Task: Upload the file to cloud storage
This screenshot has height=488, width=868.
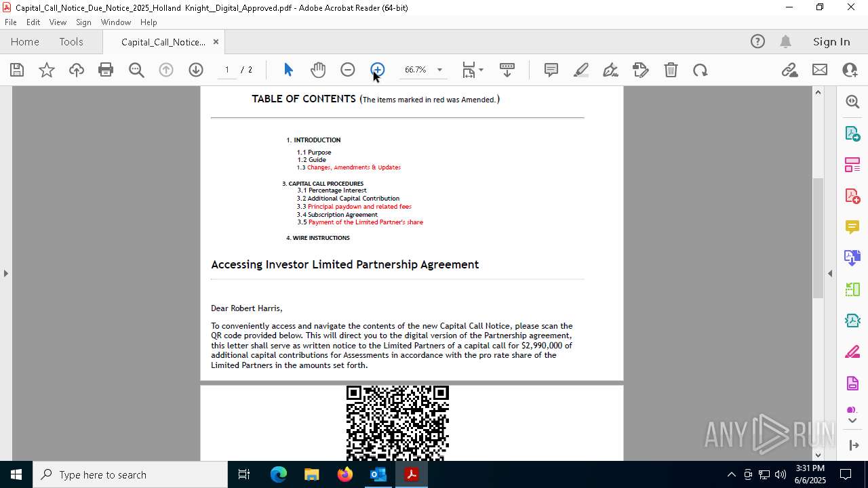Action: click(77, 70)
